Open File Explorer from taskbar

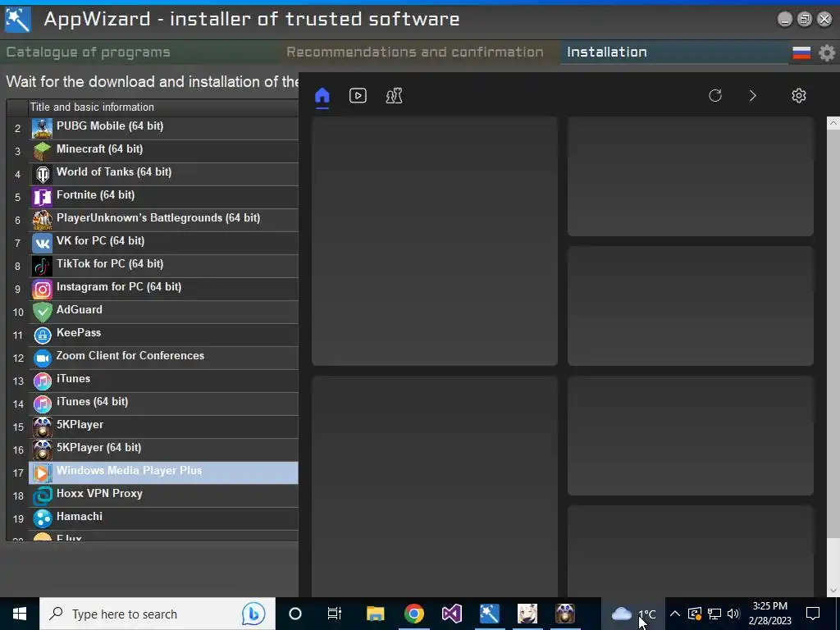pyautogui.click(x=375, y=614)
